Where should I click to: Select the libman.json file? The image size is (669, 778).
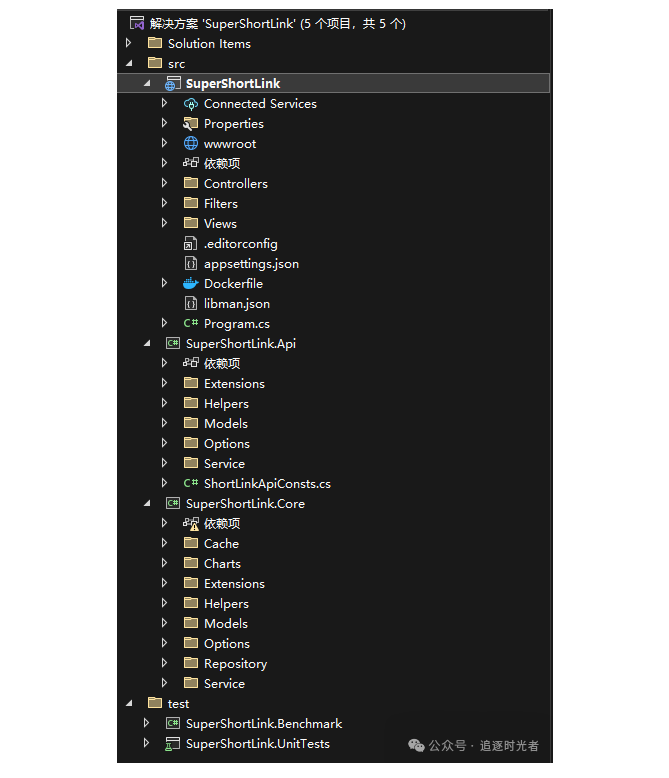236,304
